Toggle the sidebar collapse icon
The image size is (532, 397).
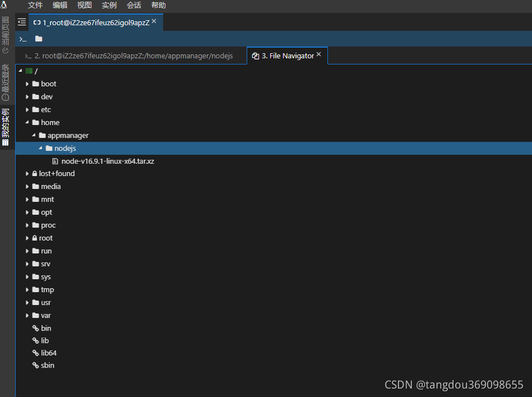pyautogui.click(x=22, y=22)
